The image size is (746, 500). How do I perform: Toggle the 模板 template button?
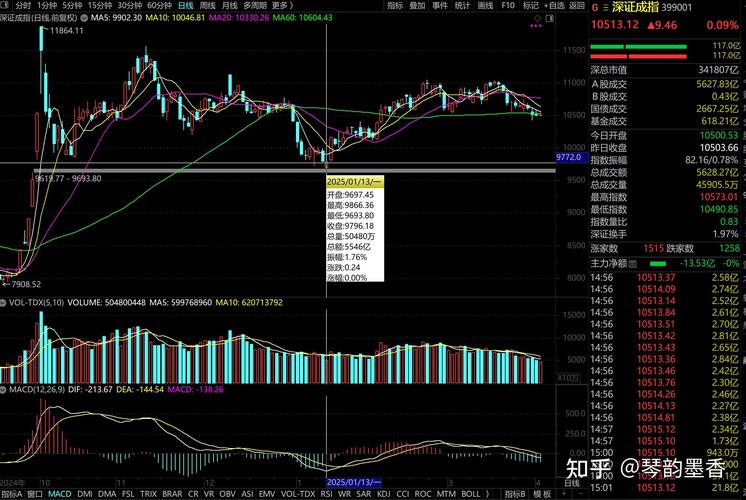543,494
